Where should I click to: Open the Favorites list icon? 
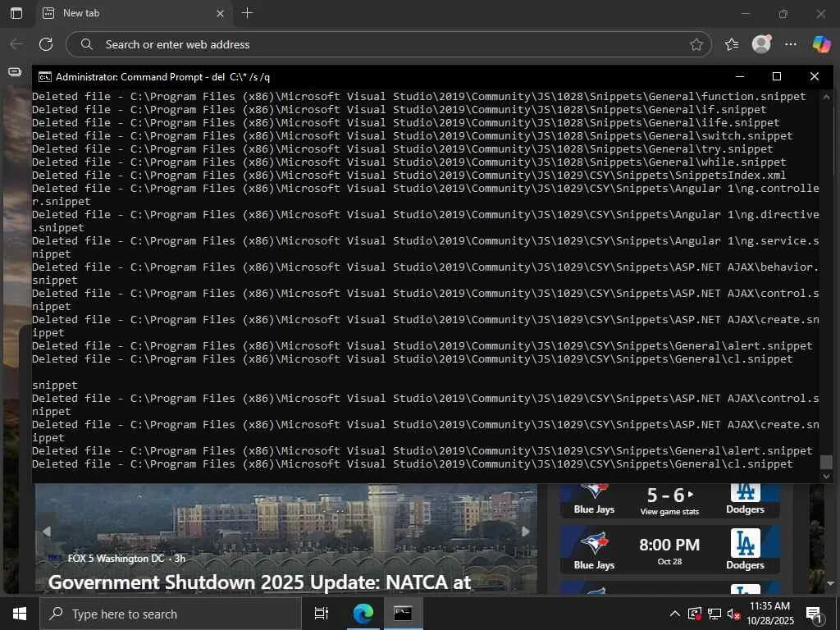(731, 44)
